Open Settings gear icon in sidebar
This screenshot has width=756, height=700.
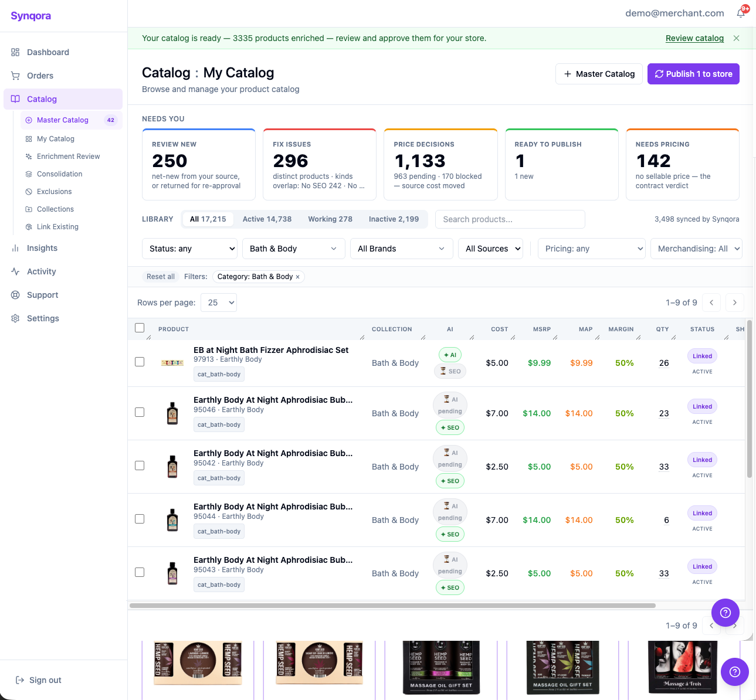[15, 318]
